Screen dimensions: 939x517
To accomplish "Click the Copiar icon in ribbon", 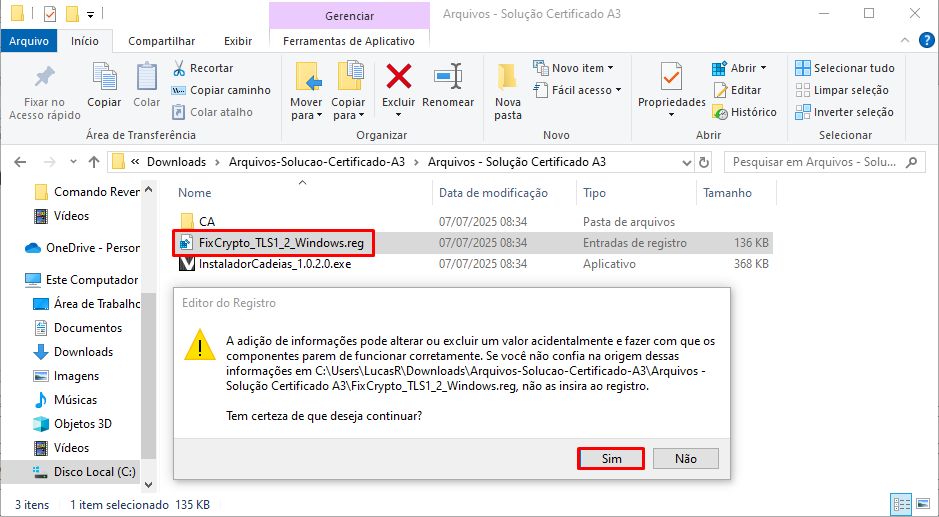I will [x=104, y=78].
